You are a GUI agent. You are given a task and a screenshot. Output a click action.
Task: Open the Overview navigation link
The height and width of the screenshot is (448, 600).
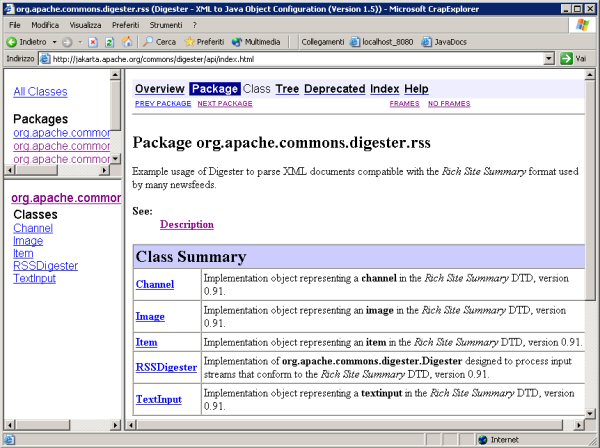[x=160, y=89]
